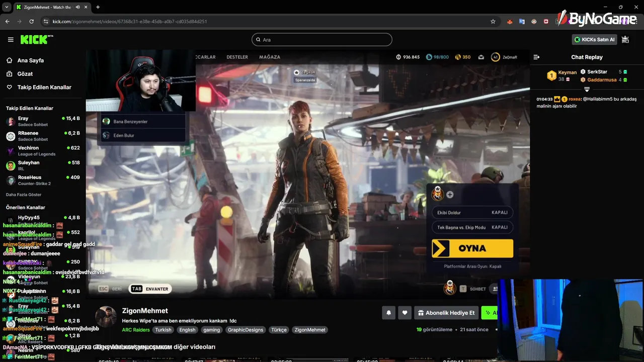Reload the page with the refresh icon

[x=31, y=22]
